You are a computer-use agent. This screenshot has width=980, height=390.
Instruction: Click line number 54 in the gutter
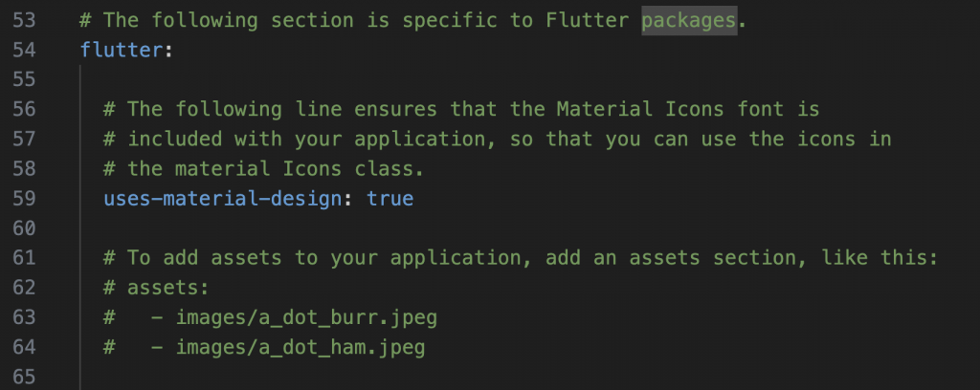tap(24, 50)
